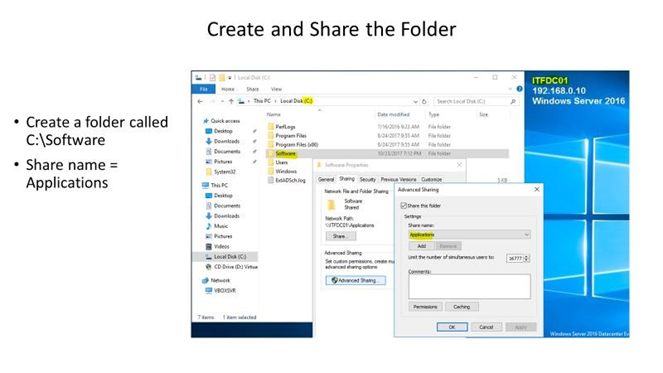Screen dimensions: 663x373
Task: Click Cancel in Advanced Sharing
Action: [486, 327]
